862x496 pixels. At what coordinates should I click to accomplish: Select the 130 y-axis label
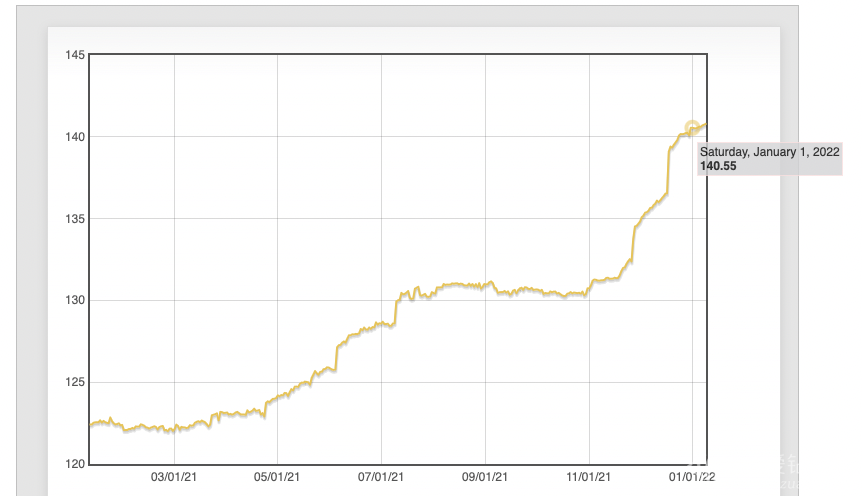75,300
